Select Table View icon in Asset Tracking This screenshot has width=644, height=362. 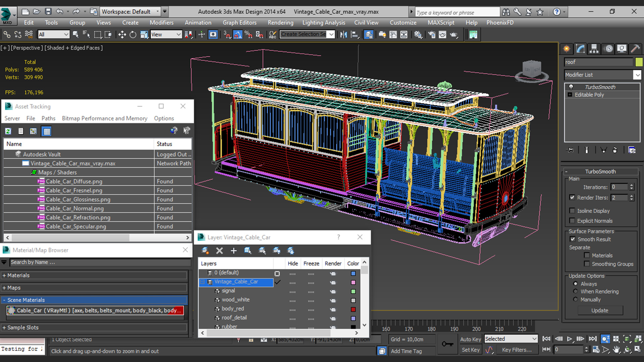(47, 131)
